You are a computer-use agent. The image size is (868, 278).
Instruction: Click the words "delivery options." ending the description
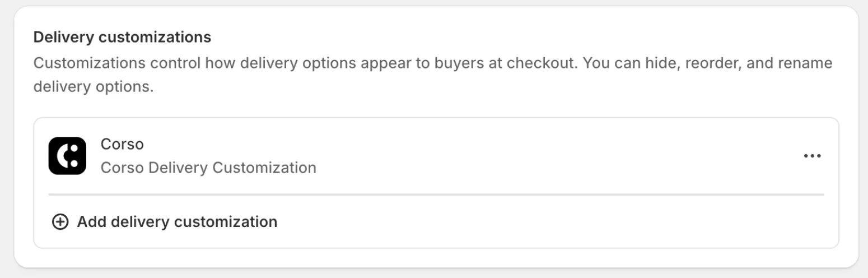click(x=93, y=87)
